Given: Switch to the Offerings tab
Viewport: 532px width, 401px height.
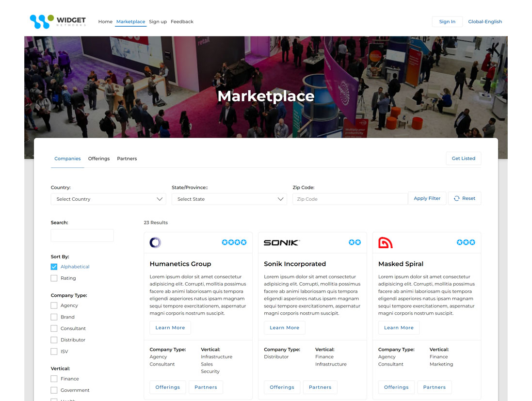Looking at the screenshot, I should pos(98,159).
